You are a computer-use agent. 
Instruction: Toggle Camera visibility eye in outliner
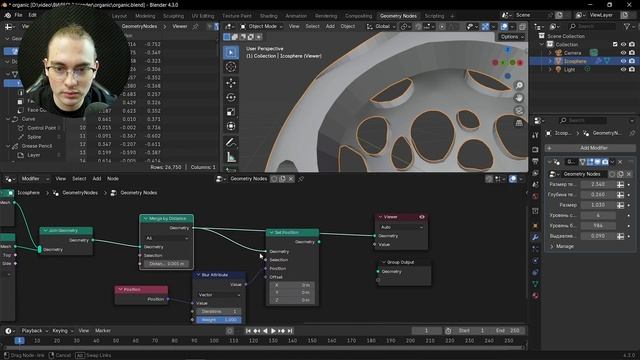click(623, 53)
